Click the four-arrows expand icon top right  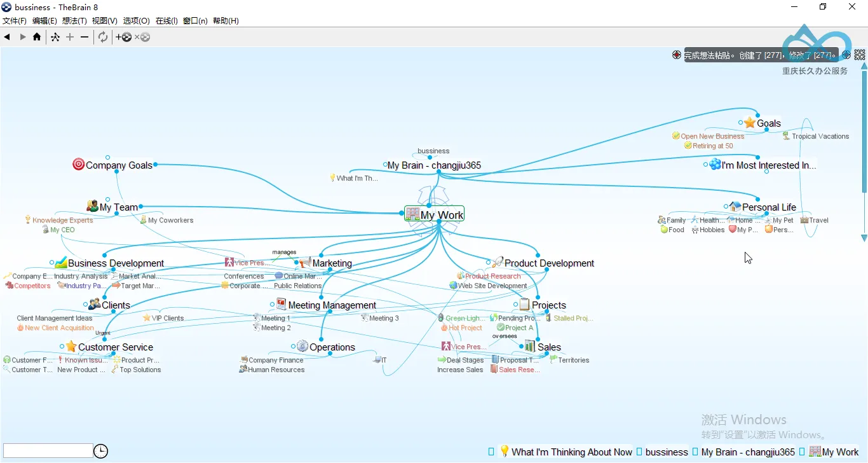860,55
